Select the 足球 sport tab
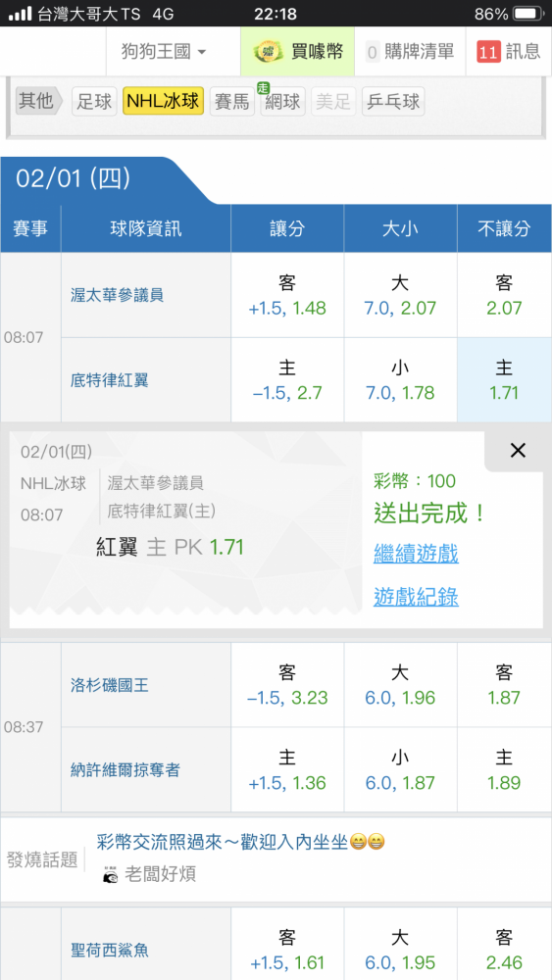The width and height of the screenshot is (552, 980). 94,101
